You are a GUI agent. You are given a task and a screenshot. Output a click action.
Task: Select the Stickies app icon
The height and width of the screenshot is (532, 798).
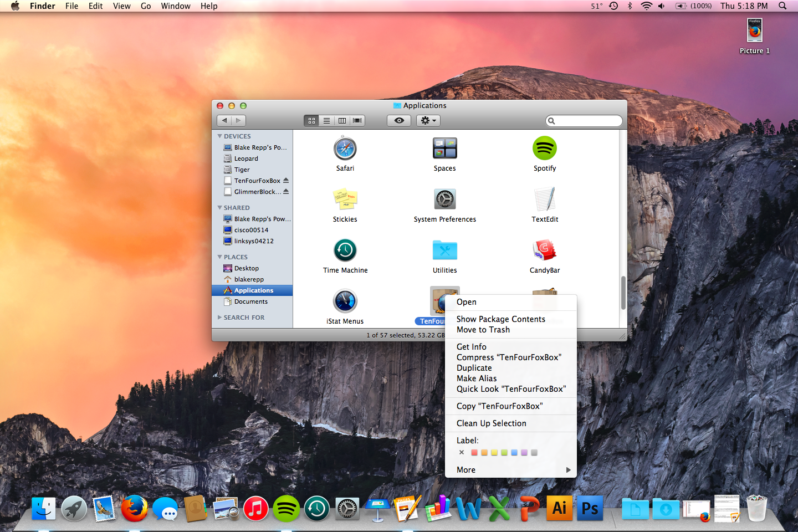[345, 199]
